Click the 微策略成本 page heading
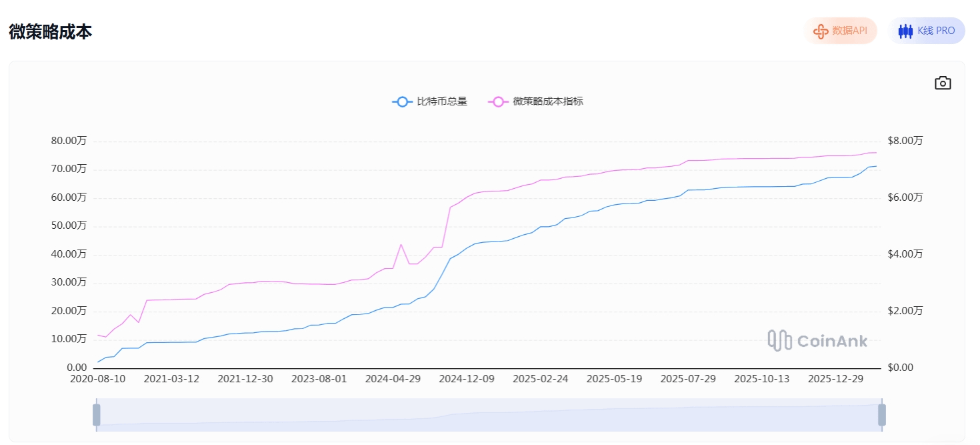Screen dimensions: 980x445 [50, 31]
